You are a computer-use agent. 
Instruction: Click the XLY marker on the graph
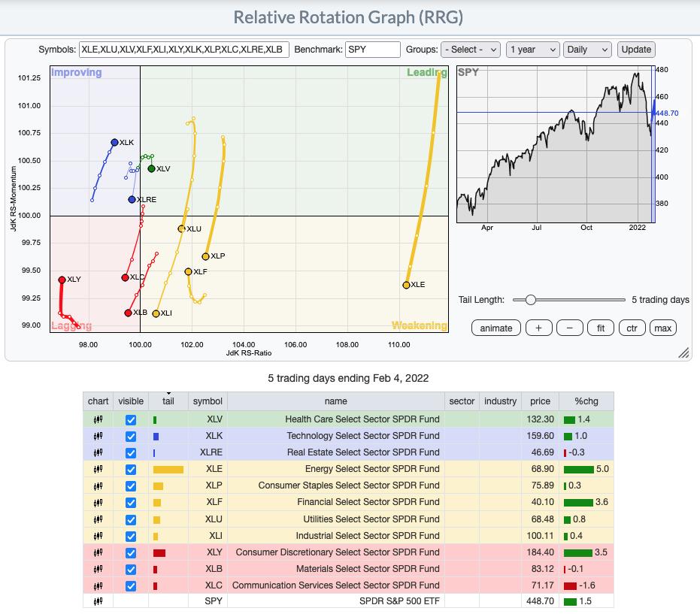pos(62,280)
